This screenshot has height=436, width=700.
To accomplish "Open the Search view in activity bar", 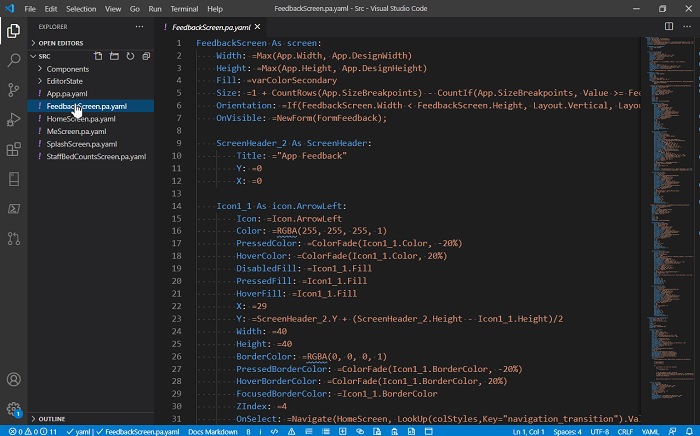I will 14,60.
